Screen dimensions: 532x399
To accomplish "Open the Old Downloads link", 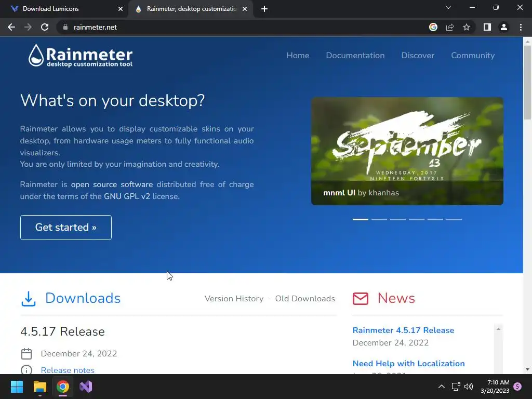I will (305, 299).
